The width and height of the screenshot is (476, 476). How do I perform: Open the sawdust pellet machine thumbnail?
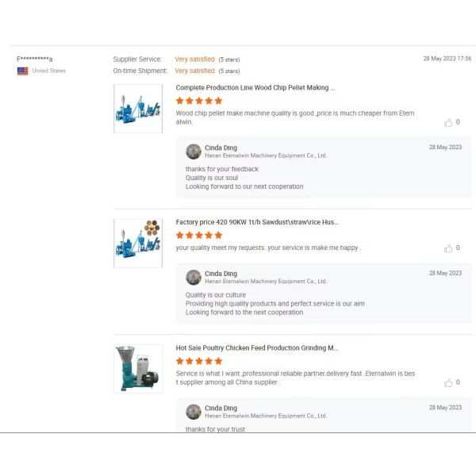138,242
